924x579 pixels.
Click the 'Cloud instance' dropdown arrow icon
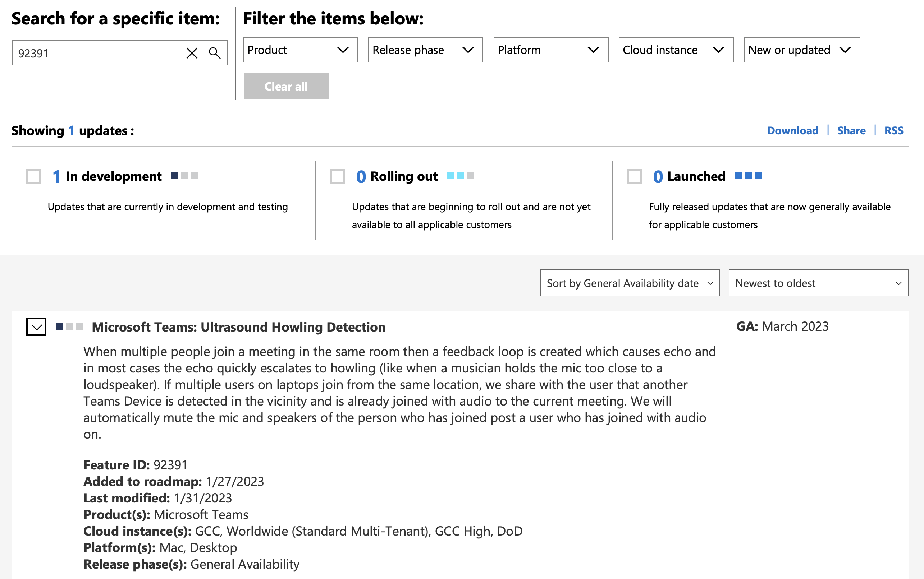click(717, 50)
